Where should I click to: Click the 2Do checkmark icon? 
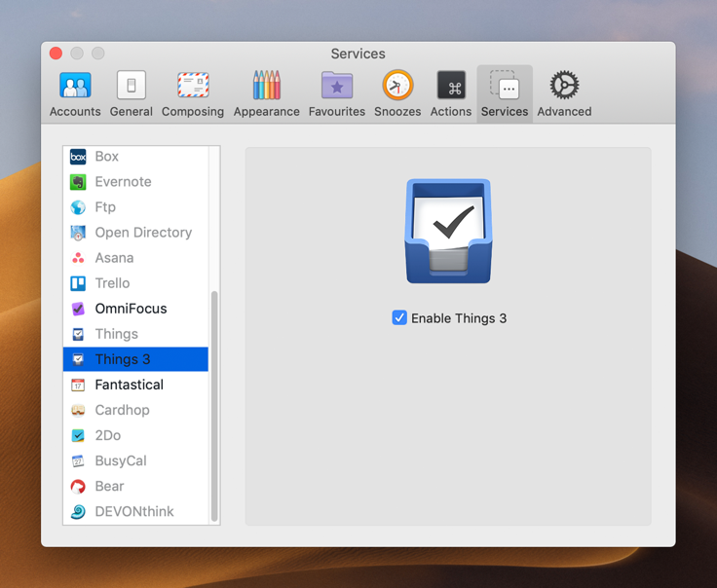[x=78, y=436]
